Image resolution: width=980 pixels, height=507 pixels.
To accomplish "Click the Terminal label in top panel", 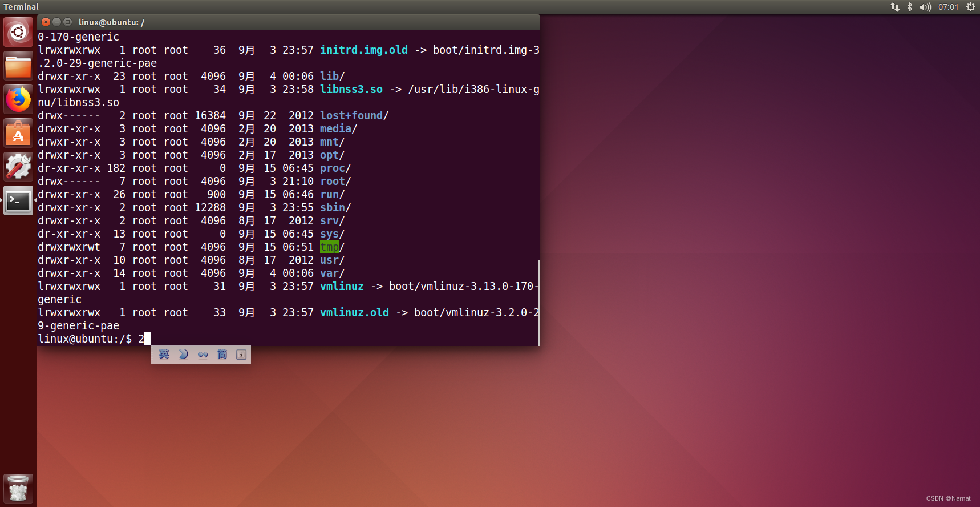I will pos(21,7).
